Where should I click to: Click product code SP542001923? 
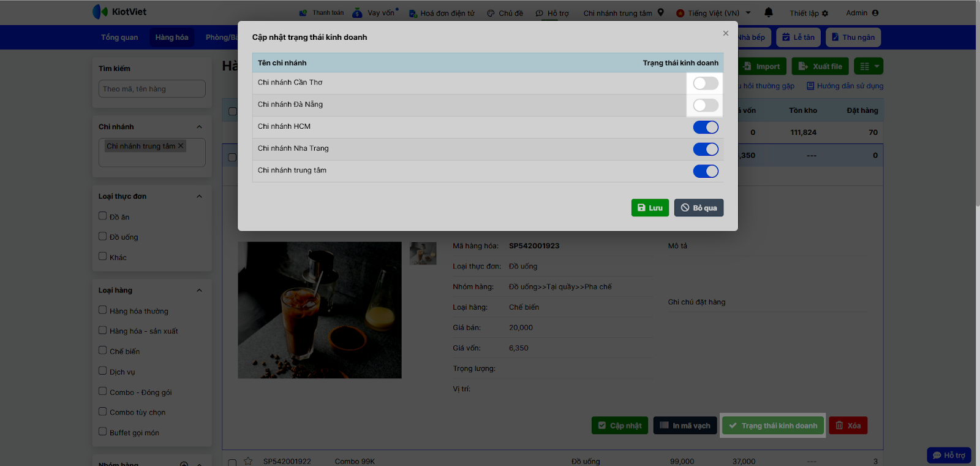[534, 246]
